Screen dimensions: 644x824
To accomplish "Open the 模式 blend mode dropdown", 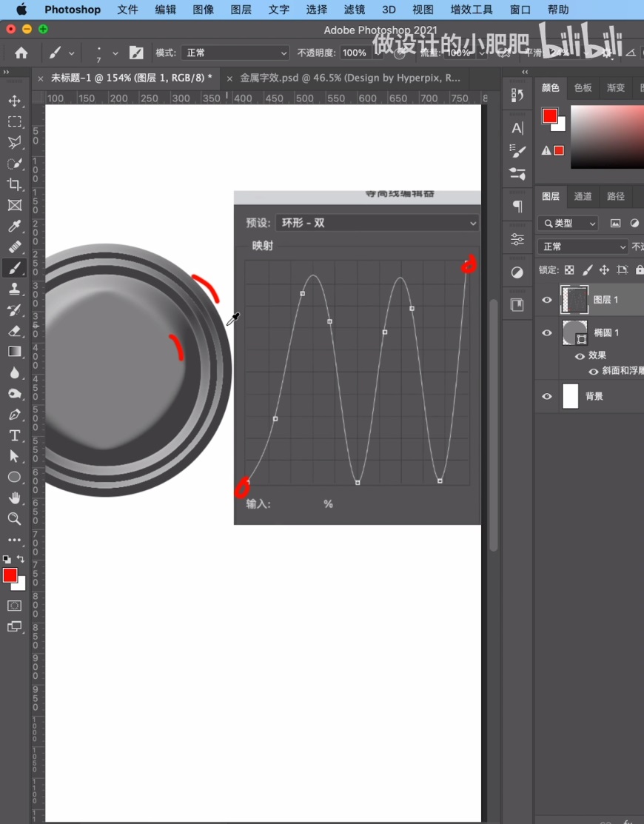I will [236, 53].
